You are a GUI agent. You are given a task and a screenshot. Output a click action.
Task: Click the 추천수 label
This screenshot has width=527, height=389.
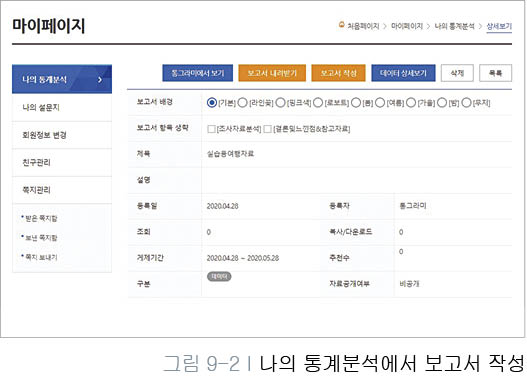coord(339,258)
